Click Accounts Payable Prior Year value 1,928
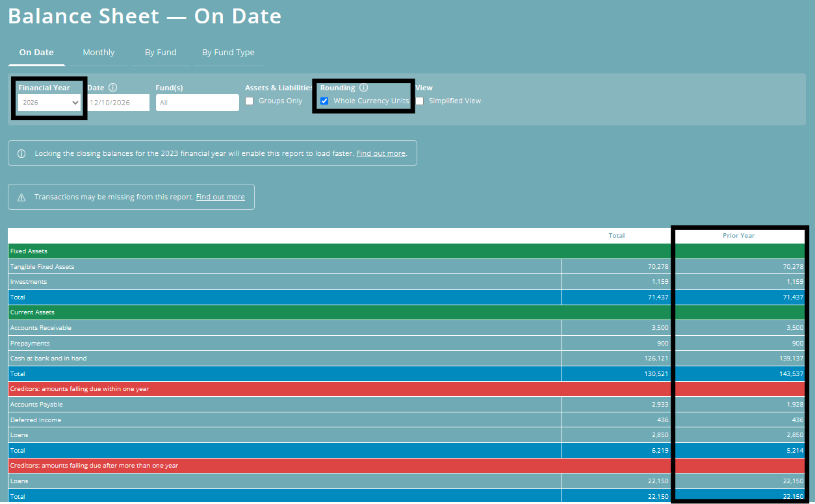The image size is (815, 504). point(795,405)
